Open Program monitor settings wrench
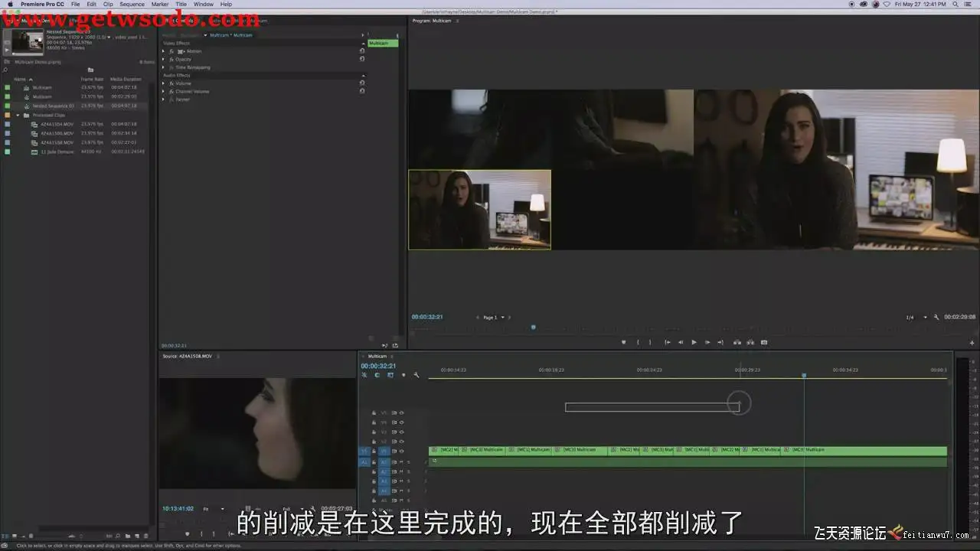This screenshot has width=980, height=551. pyautogui.click(x=936, y=317)
